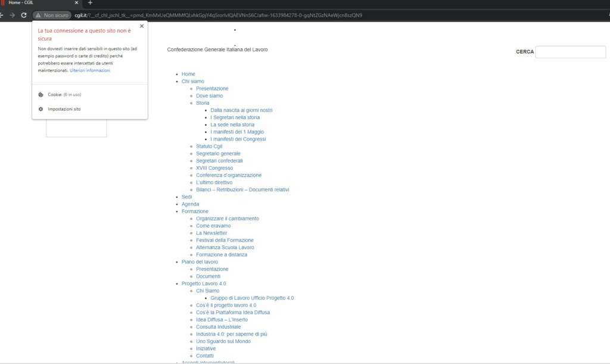Close the Home - CGIL tab

coord(76,3)
